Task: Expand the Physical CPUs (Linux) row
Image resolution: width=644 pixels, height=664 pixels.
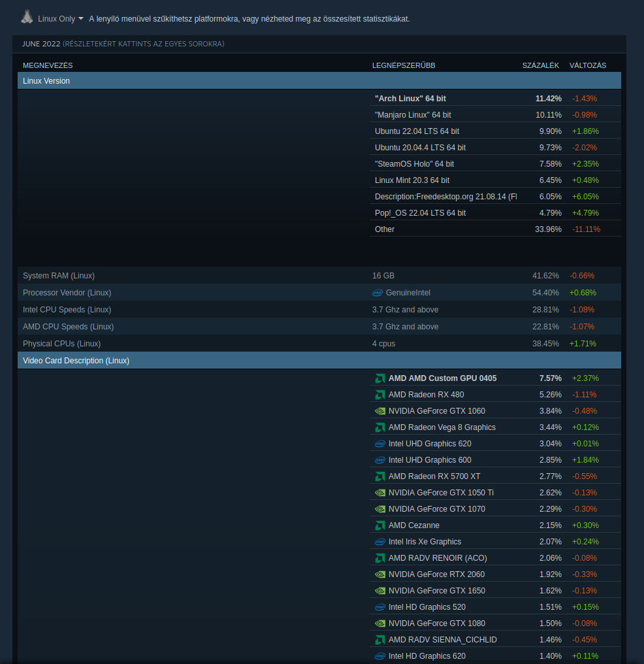Action: pos(319,343)
